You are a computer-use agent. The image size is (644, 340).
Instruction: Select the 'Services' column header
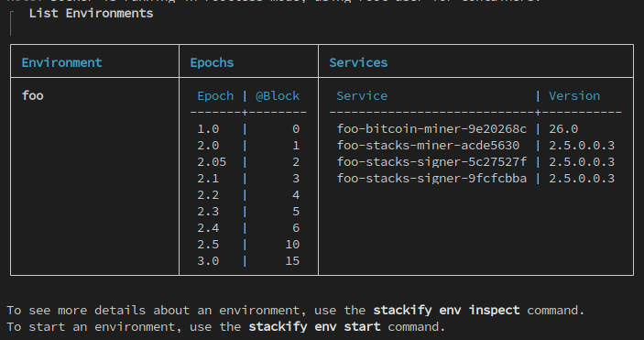358,62
